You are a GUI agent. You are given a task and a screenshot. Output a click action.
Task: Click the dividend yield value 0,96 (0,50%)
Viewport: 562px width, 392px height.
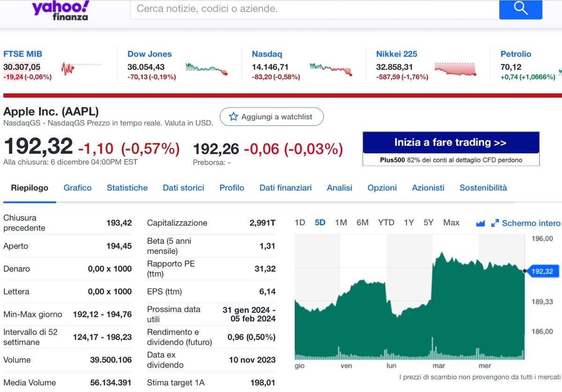click(251, 337)
